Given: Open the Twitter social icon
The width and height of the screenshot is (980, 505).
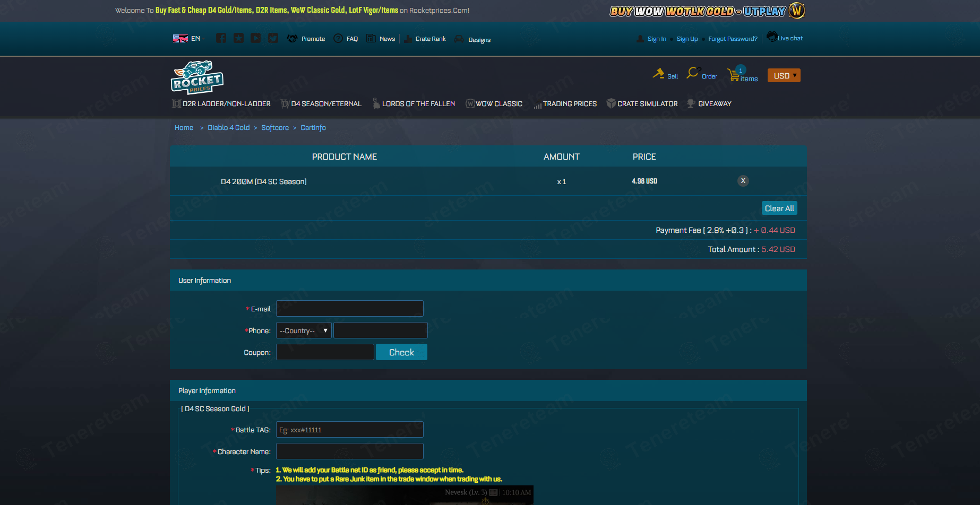Looking at the screenshot, I should tap(273, 38).
